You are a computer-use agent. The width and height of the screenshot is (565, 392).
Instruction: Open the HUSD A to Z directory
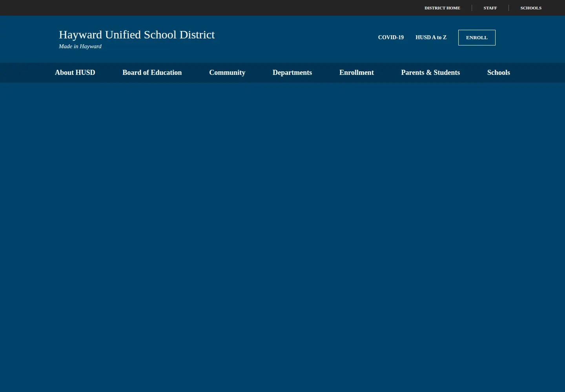[x=431, y=37]
